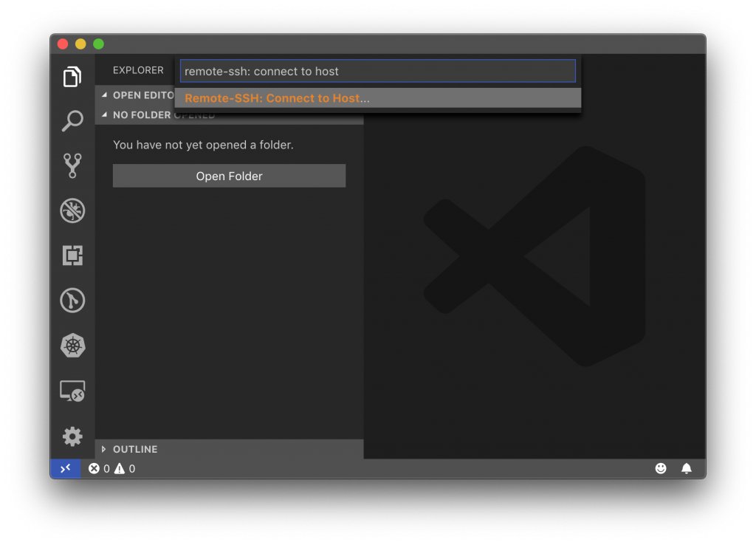Click 'You have not yet opened a folder.' text
Image resolution: width=756 pixels, height=545 pixels.
click(203, 145)
